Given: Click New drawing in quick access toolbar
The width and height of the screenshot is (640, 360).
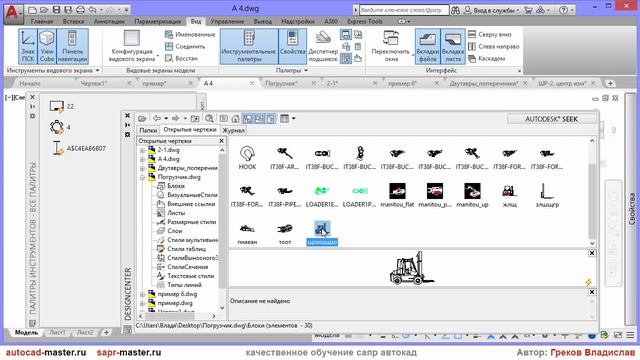Looking at the screenshot, I should coord(33,9).
